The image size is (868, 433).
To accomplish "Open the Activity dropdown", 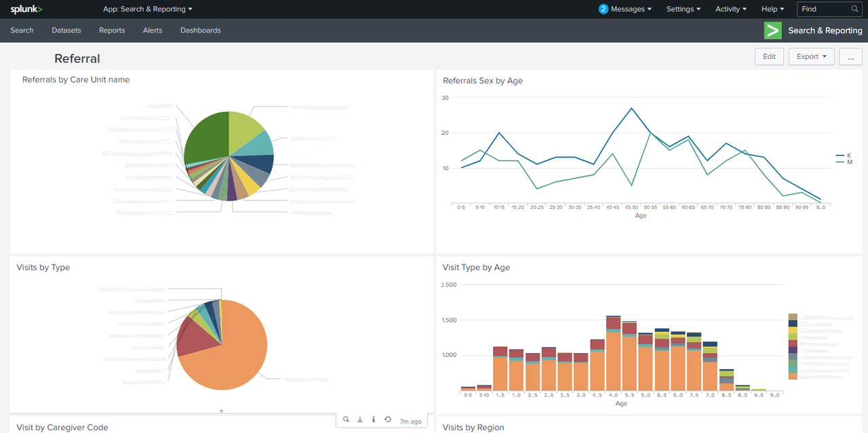I will [730, 9].
